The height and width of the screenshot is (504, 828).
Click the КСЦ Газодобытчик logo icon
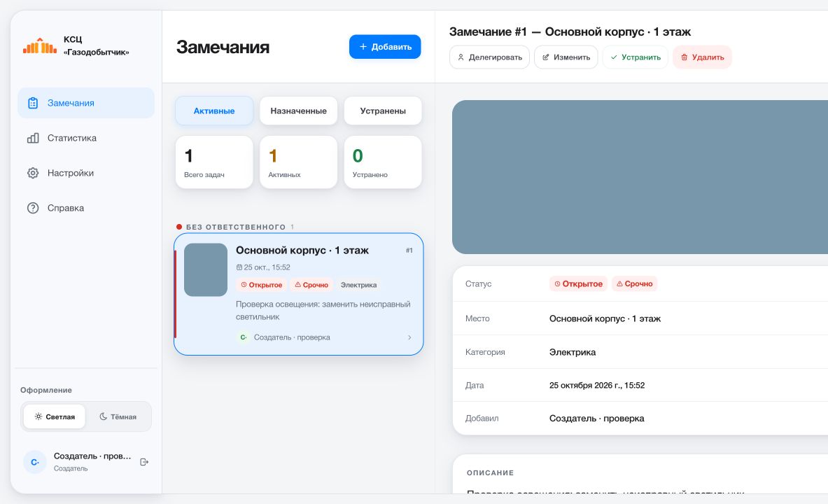tap(40, 45)
